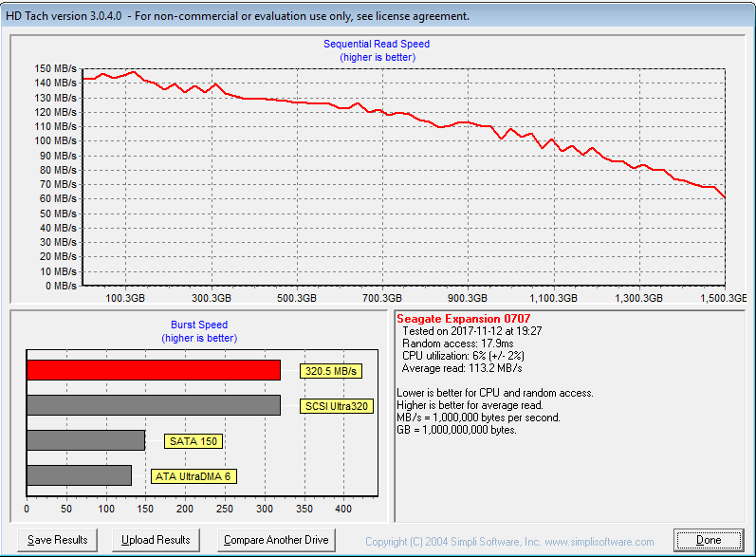Select the gray ATA UltraDMA 6 bar
Viewport: 756px width, 557px height.
click(79, 475)
